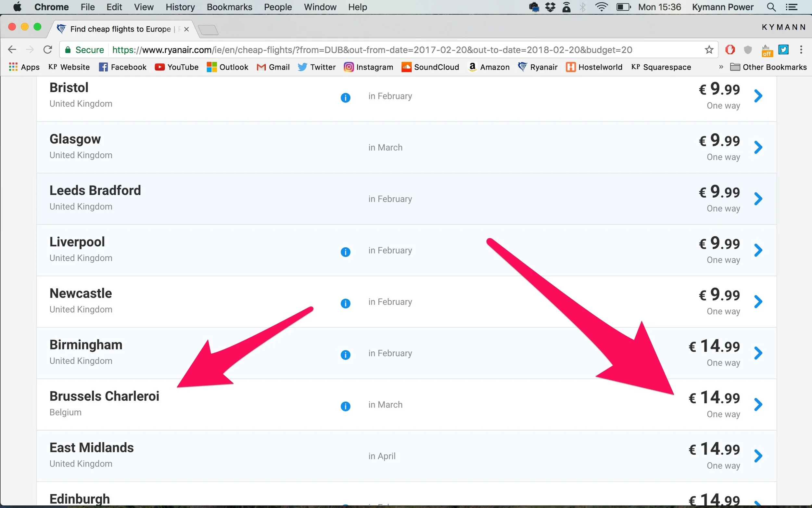The width and height of the screenshot is (812, 508).
Task: Open the YouTube bookmark
Action: (x=177, y=67)
